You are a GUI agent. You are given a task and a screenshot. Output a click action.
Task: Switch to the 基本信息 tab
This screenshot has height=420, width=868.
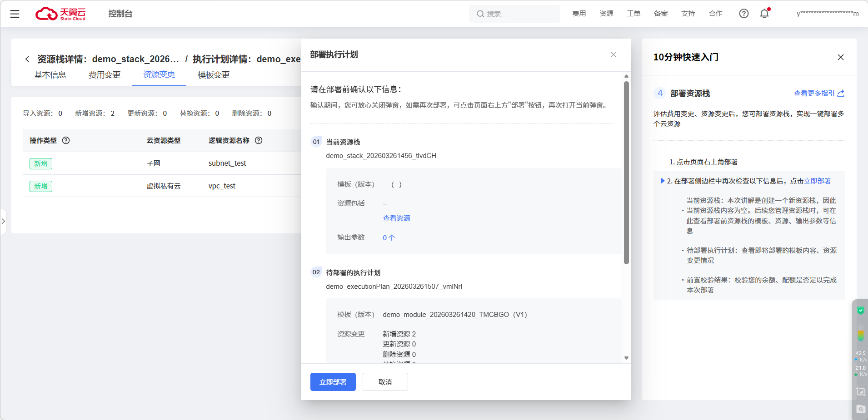coord(50,75)
